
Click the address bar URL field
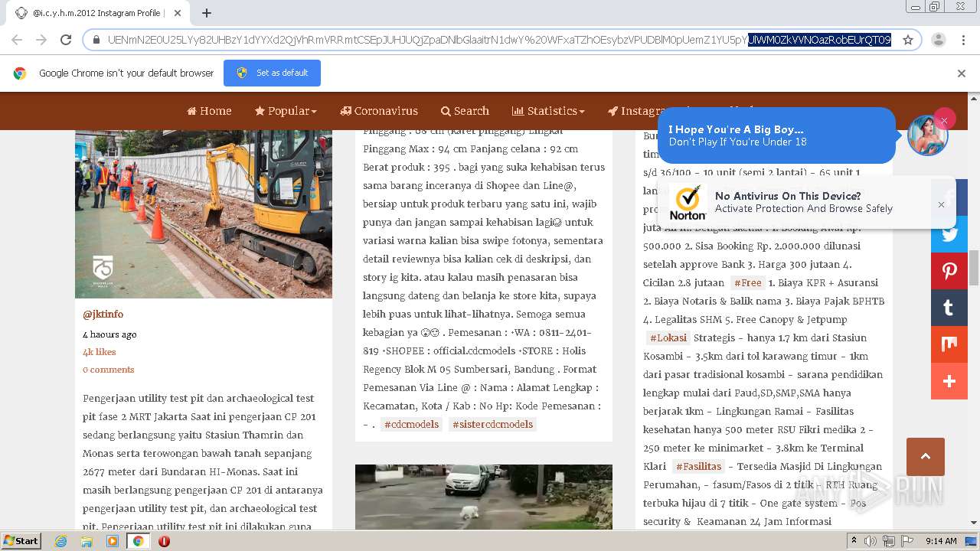pos(499,40)
